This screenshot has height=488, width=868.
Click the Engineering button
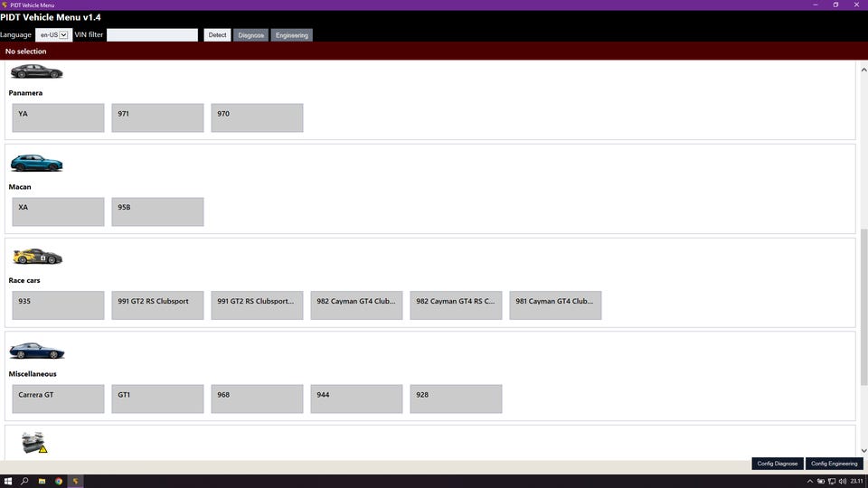point(292,35)
